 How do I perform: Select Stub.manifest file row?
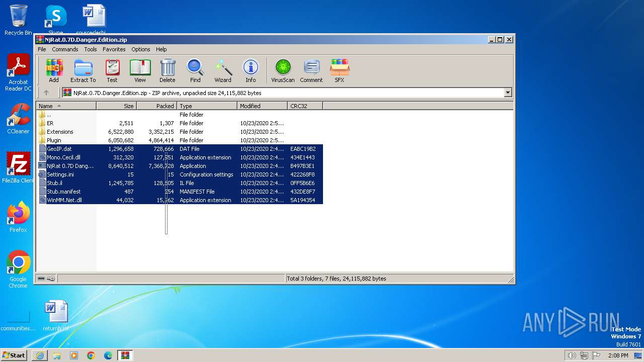[x=180, y=192]
